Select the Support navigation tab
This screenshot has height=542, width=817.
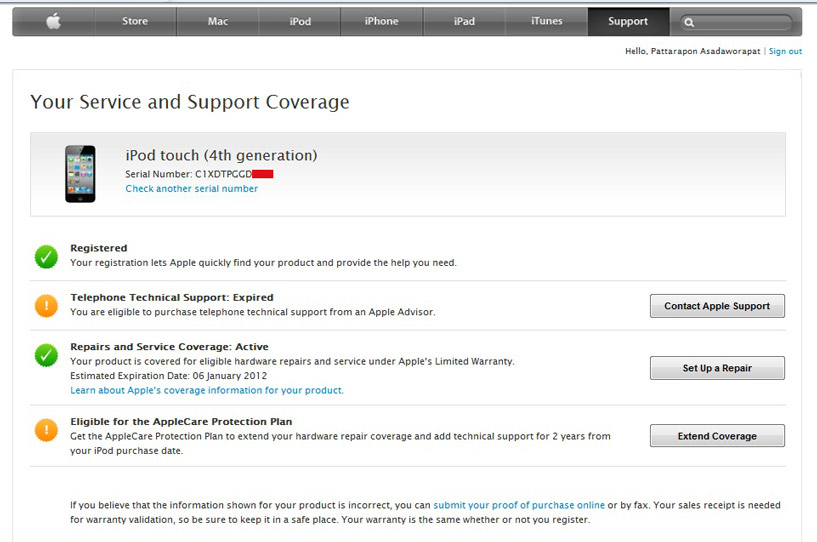tap(628, 22)
